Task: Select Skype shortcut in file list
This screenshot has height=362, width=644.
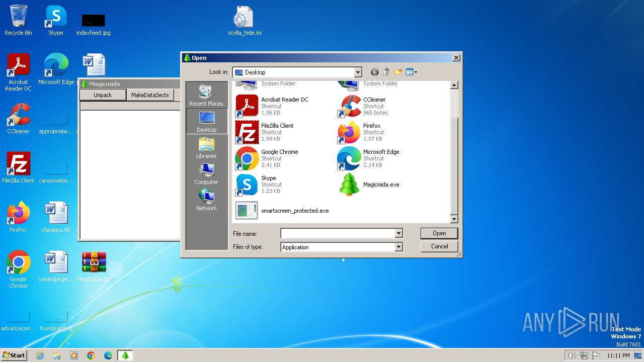Action: click(259, 185)
